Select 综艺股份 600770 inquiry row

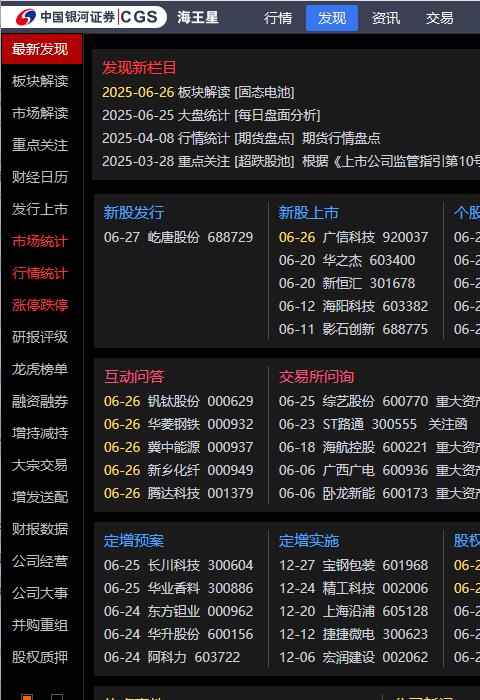379,401
